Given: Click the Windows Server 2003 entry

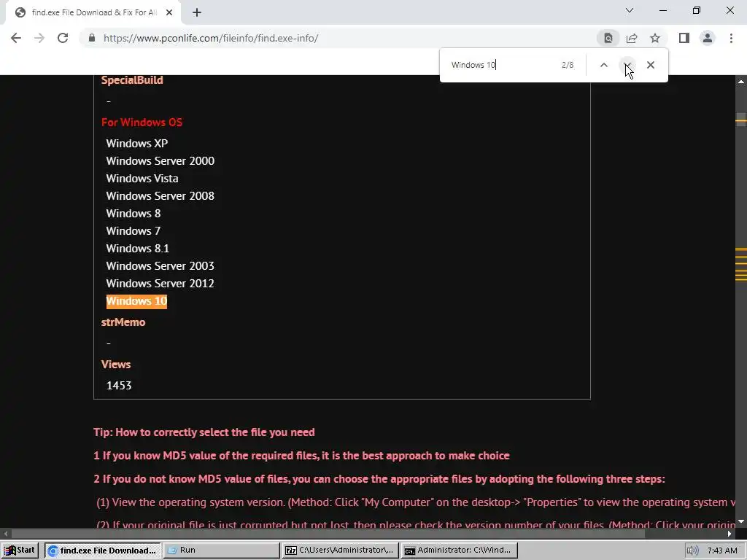Looking at the screenshot, I should click(160, 265).
